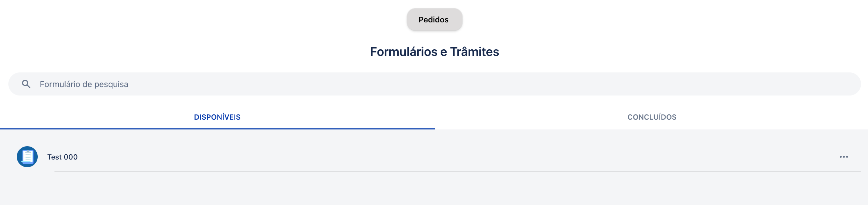Open the Test 000 form entry
This screenshot has height=205, width=868.
pos(434,157)
